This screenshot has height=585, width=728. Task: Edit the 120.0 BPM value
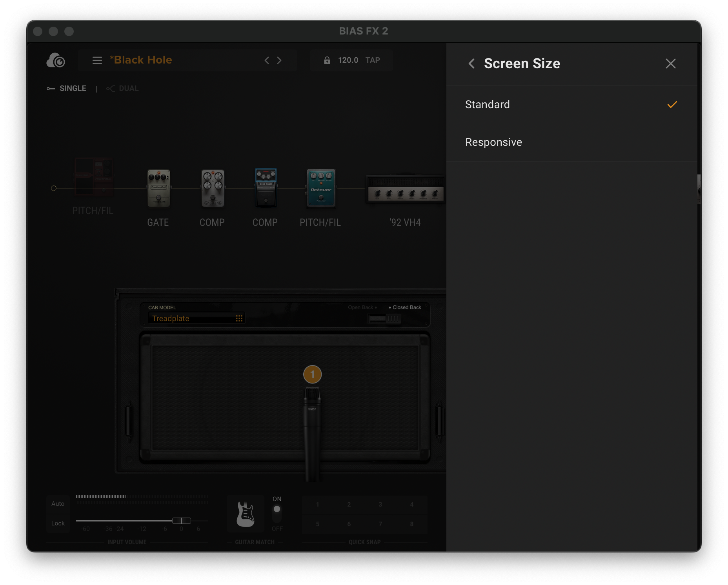pos(348,60)
